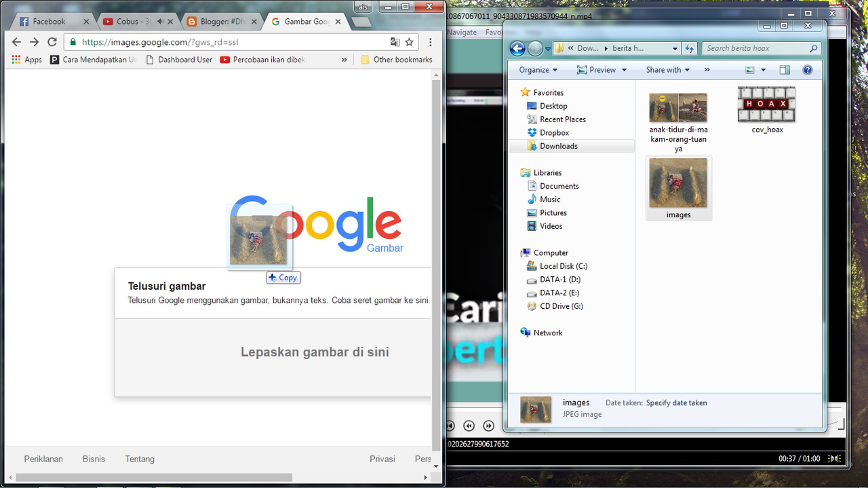Open Chrome three-dot menu
Screen dimensions: 868x488
(x=431, y=42)
